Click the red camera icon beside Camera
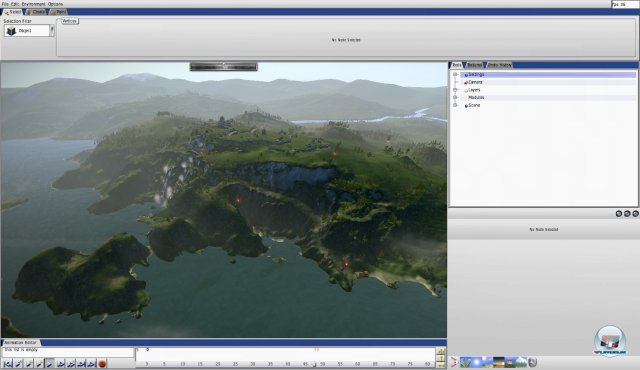The width and height of the screenshot is (640, 370). (466, 82)
